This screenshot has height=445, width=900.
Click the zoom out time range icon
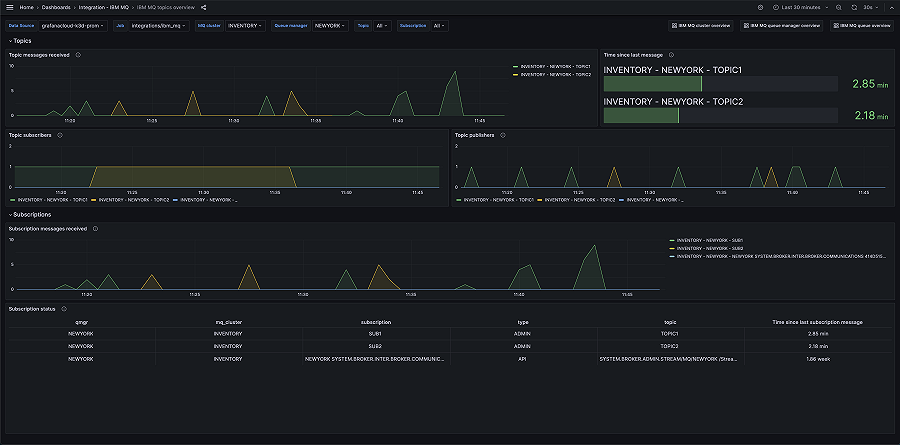coord(839,7)
